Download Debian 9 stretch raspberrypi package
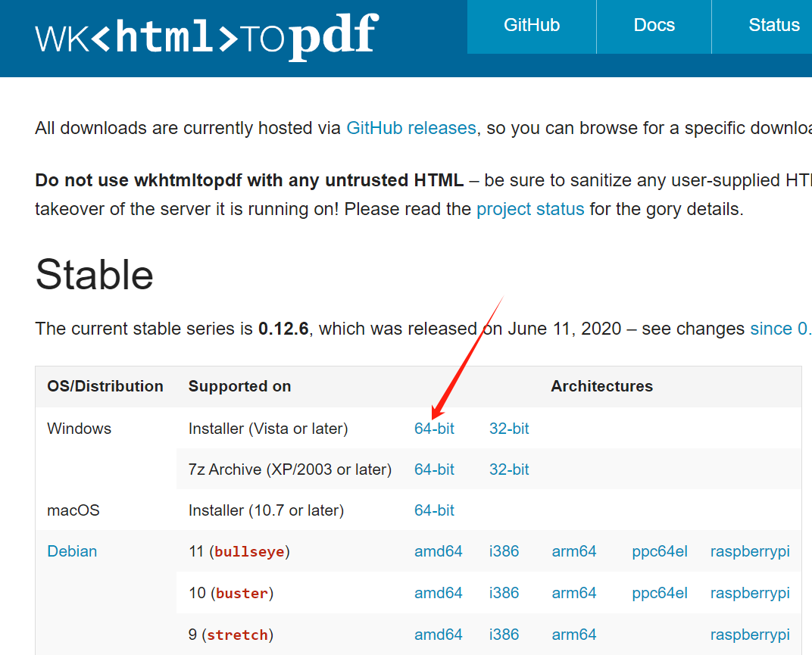The image size is (812, 655). click(750, 635)
